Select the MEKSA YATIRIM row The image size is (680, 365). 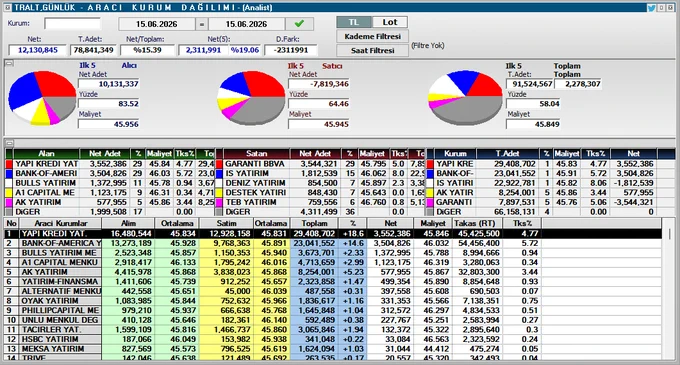[333, 349]
